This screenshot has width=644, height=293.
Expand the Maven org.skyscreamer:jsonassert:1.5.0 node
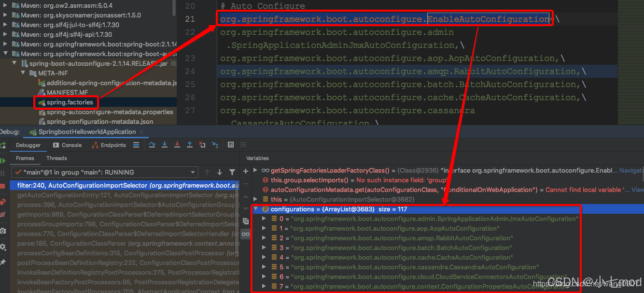click(5, 15)
